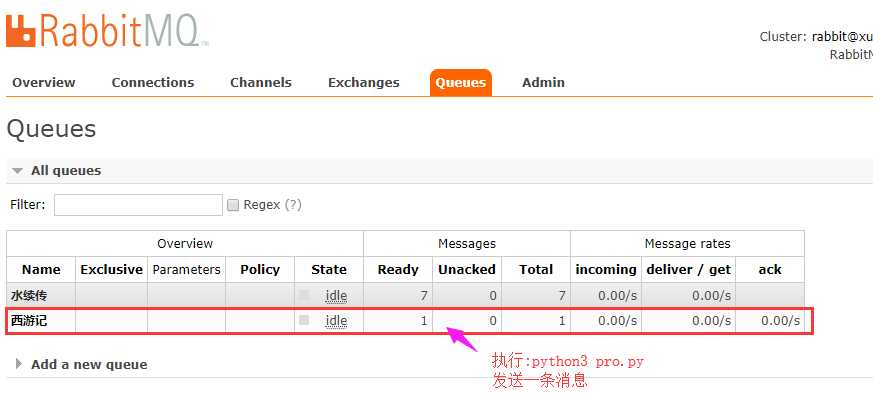Expand the Add a new queue section
The height and width of the screenshot is (393, 873).
(x=89, y=365)
